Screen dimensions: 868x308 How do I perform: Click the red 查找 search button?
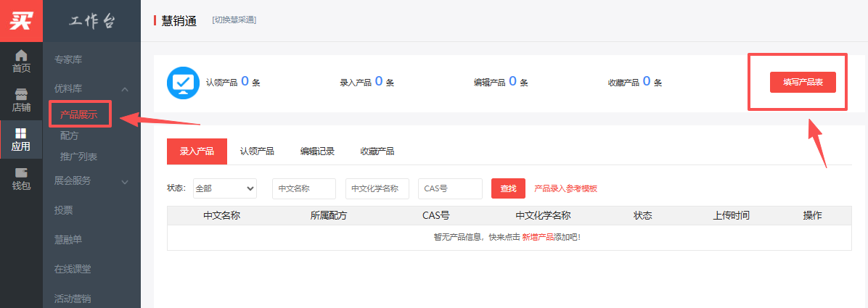click(x=508, y=188)
